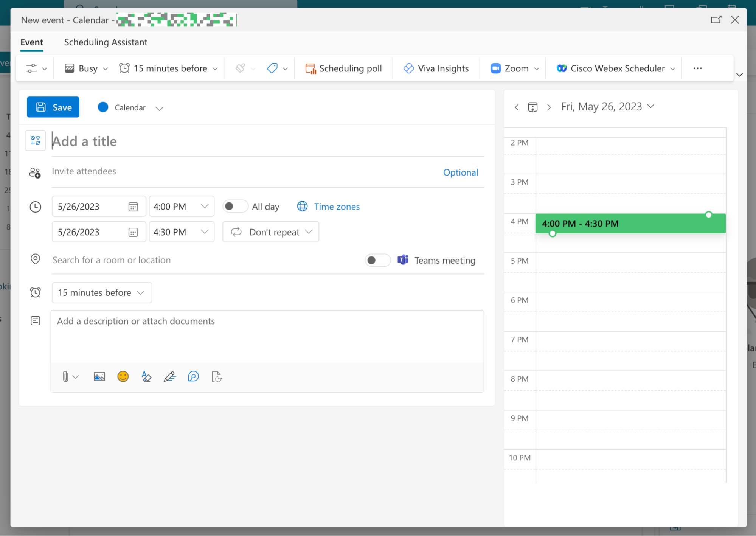Screen dimensions: 756x536
Task: Click the Zoom scheduler icon
Action: [496, 68]
